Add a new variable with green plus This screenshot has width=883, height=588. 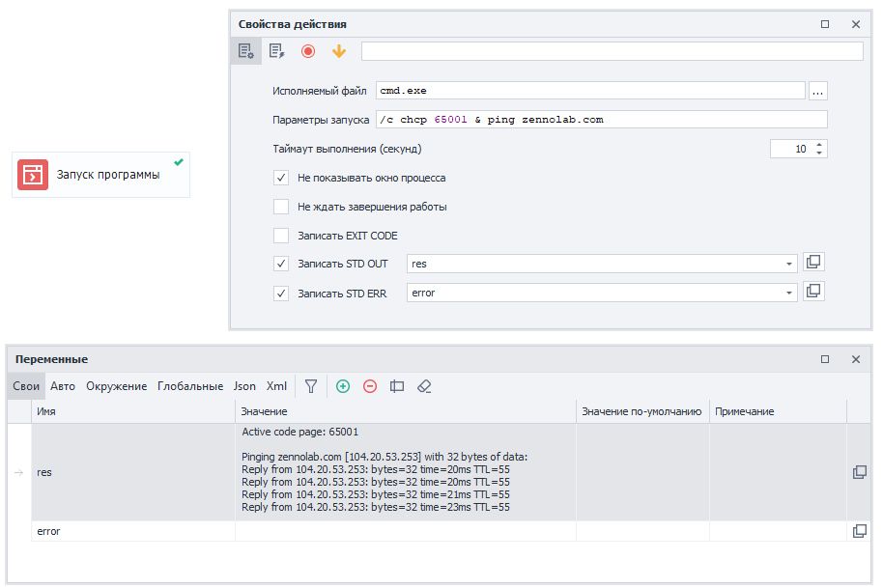point(343,386)
